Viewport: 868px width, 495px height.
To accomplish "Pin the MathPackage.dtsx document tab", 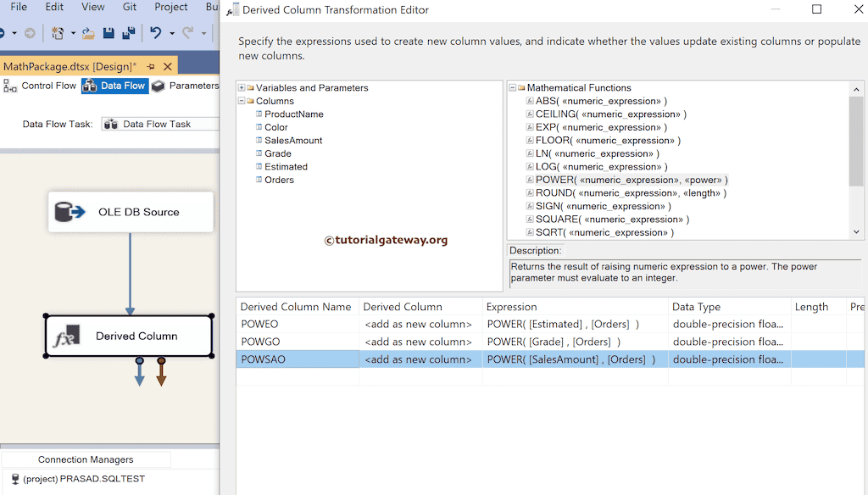I will [153, 65].
